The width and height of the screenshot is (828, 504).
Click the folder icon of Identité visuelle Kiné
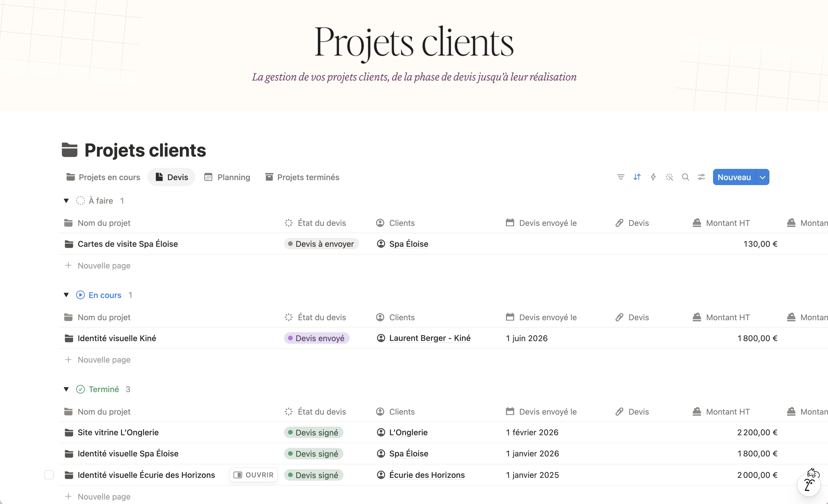point(68,338)
